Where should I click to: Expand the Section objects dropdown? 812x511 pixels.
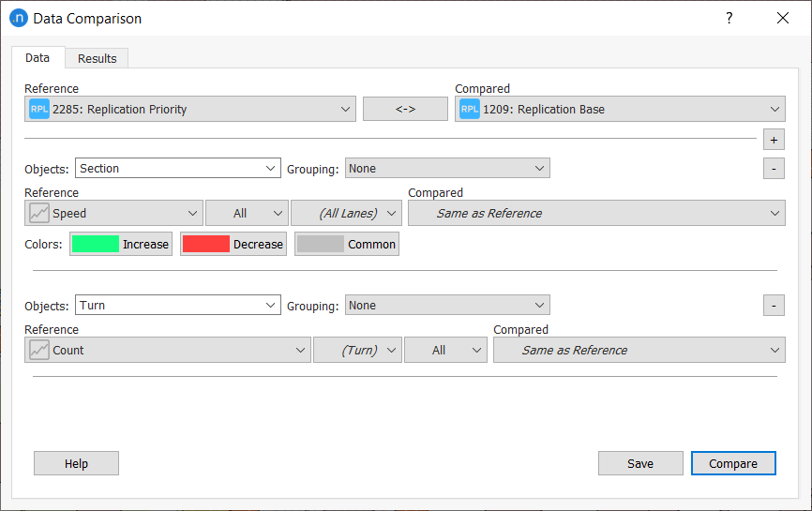click(177, 169)
